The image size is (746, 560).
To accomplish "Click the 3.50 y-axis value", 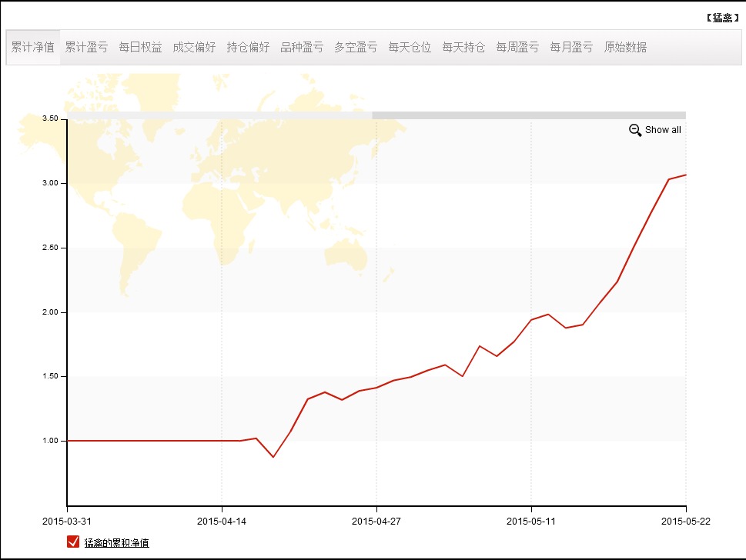I will (x=50, y=118).
